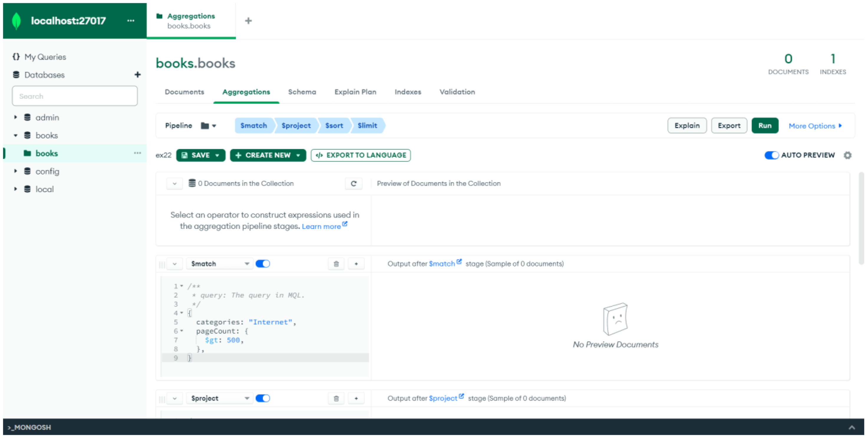Click the database Search field

[75, 96]
